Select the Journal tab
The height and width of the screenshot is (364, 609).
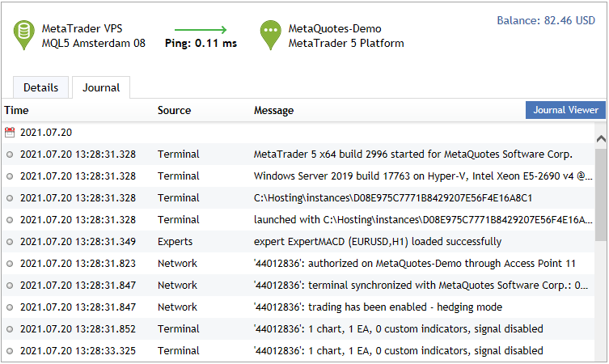101,87
